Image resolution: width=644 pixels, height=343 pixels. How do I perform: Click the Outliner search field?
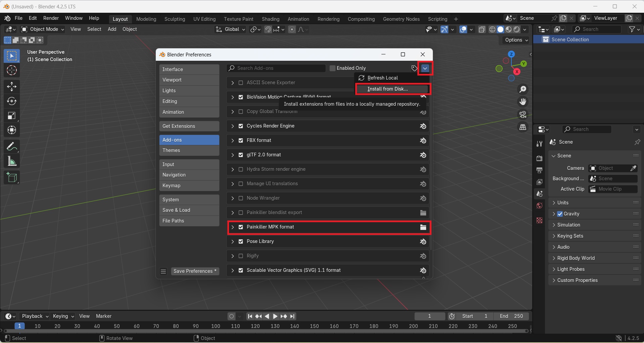[x=597, y=30]
